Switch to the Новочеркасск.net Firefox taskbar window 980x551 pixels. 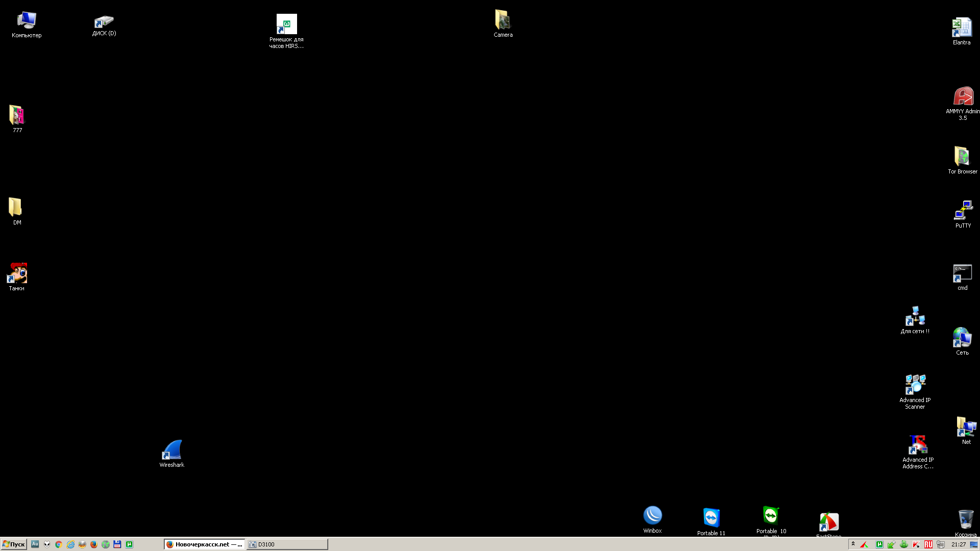coord(204,544)
